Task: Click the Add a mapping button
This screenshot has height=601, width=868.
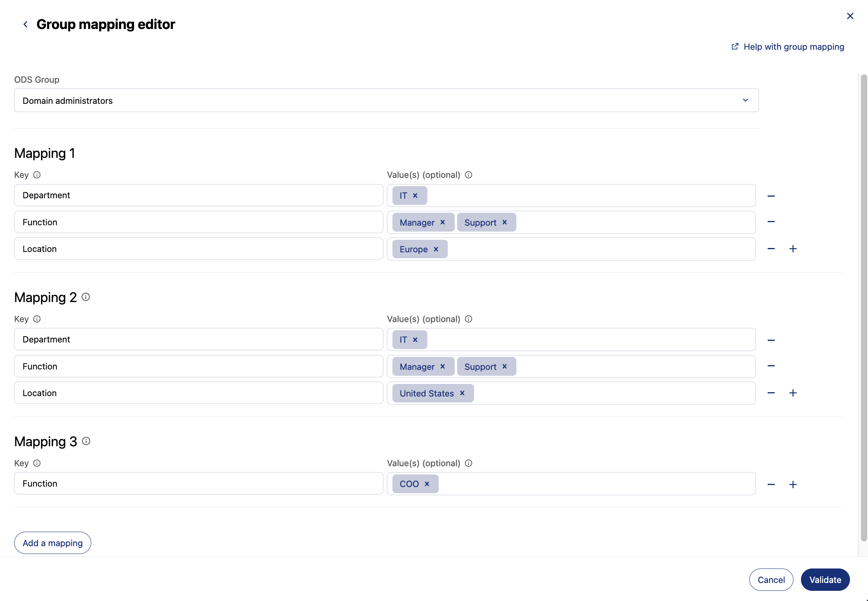Action: 53,543
